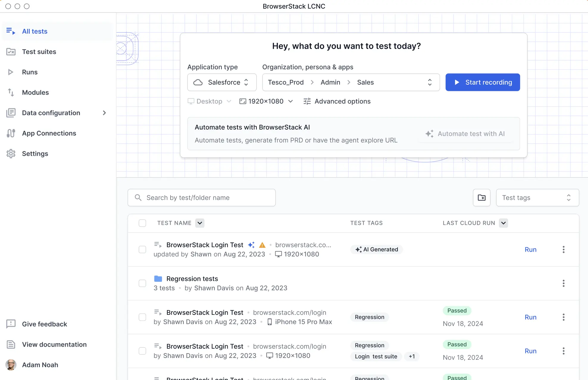
Task: Open the LAST CLOUD RUN column dropdown
Action: point(503,223)
